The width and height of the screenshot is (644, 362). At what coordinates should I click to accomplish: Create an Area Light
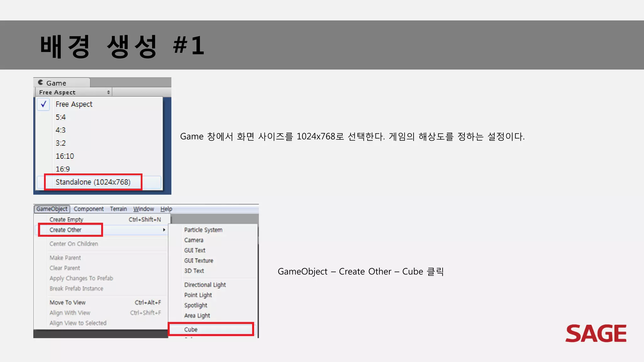(197, 316)
